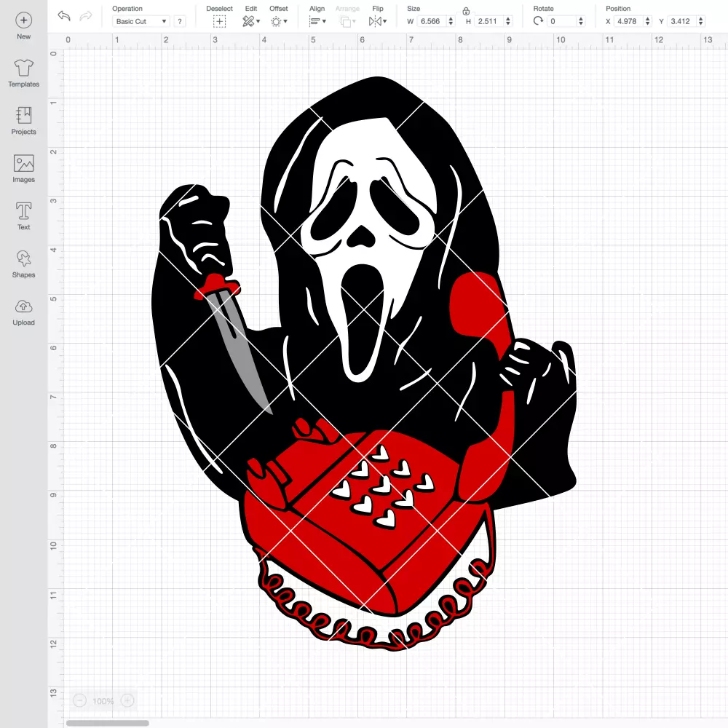Image resolution: width=728 pixels, height=728 pixels.
Task: Open the Flip menu
Action: point(377,21)
